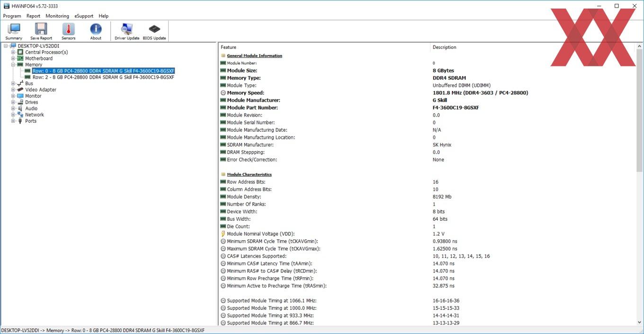This screenshot has height=334, width=644.
Task: Click the status bar path text
Action: point(103,330)
